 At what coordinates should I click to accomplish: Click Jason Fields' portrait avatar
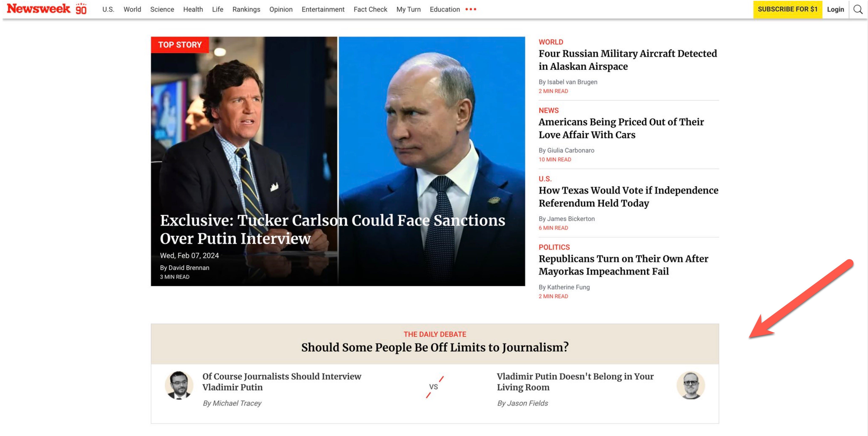[x=691, y=385]
